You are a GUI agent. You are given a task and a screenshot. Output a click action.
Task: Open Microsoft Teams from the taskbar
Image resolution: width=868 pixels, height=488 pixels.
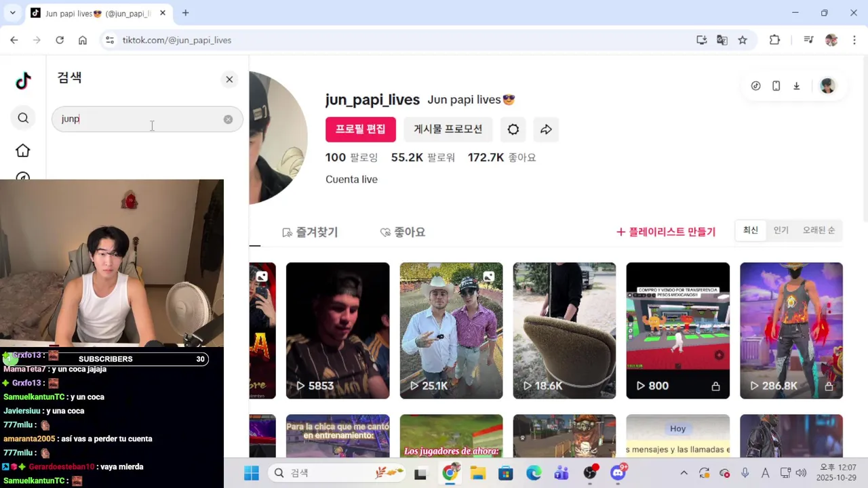click(561, 473)
